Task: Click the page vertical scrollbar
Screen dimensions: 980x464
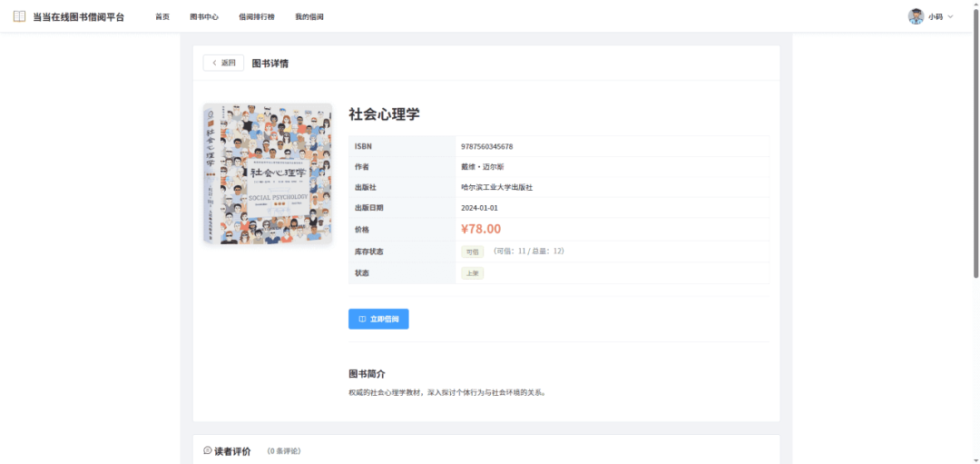Action: [x=976, y=143]
